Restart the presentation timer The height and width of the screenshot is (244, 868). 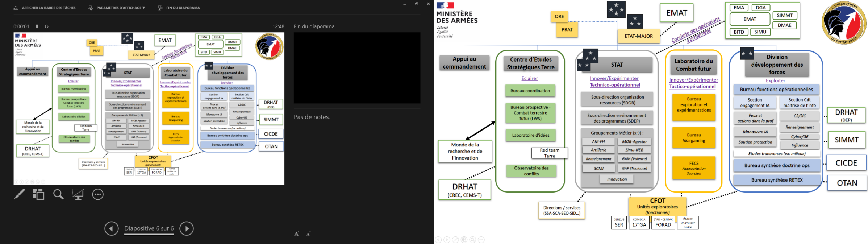pos(47,26)
